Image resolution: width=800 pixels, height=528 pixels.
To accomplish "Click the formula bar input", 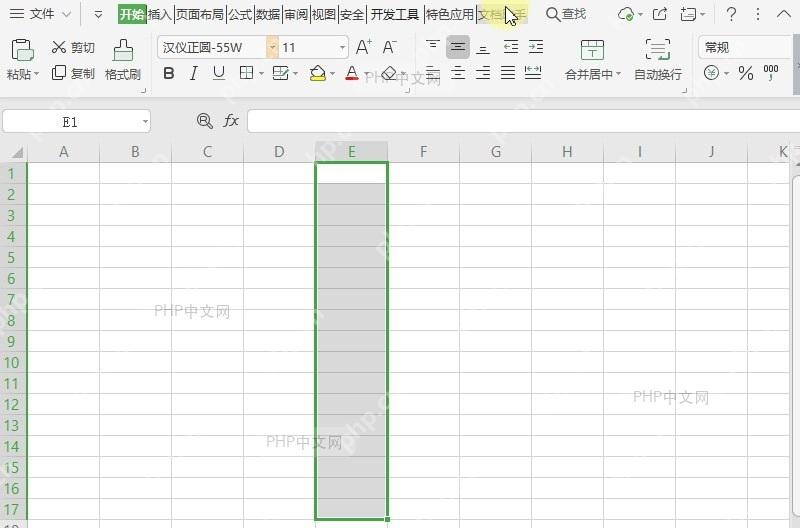I will click(x=523, y=121).
